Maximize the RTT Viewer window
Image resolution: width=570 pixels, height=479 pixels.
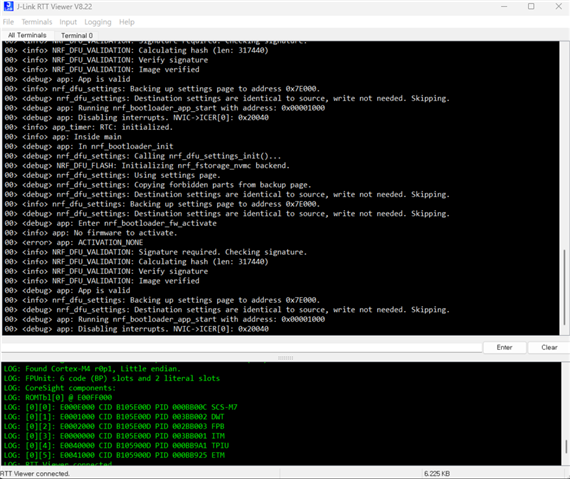point(531,7)
